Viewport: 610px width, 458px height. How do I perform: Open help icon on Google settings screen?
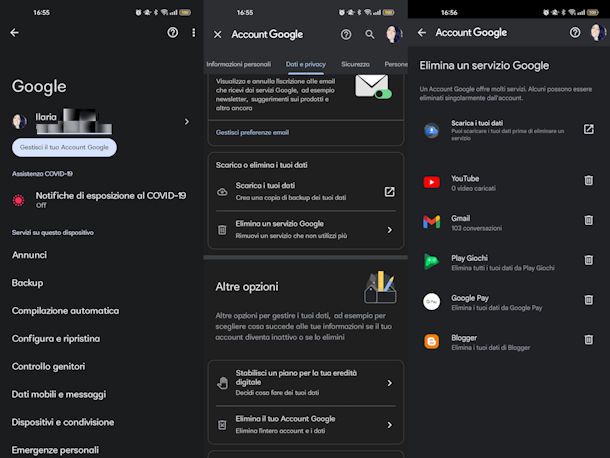pos(173,32)
